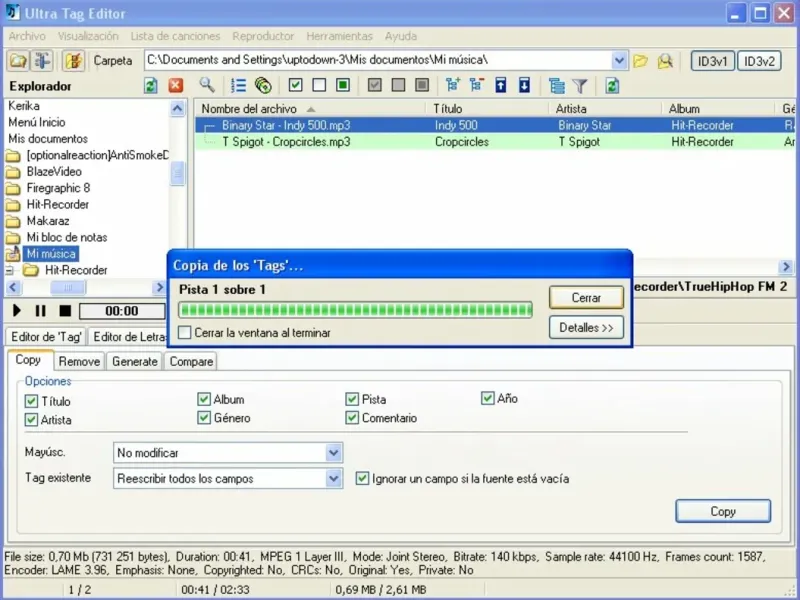This screenshot has width=800, height=600.
Task: Uncheck the Género checkbox
Action: (204, 418)
